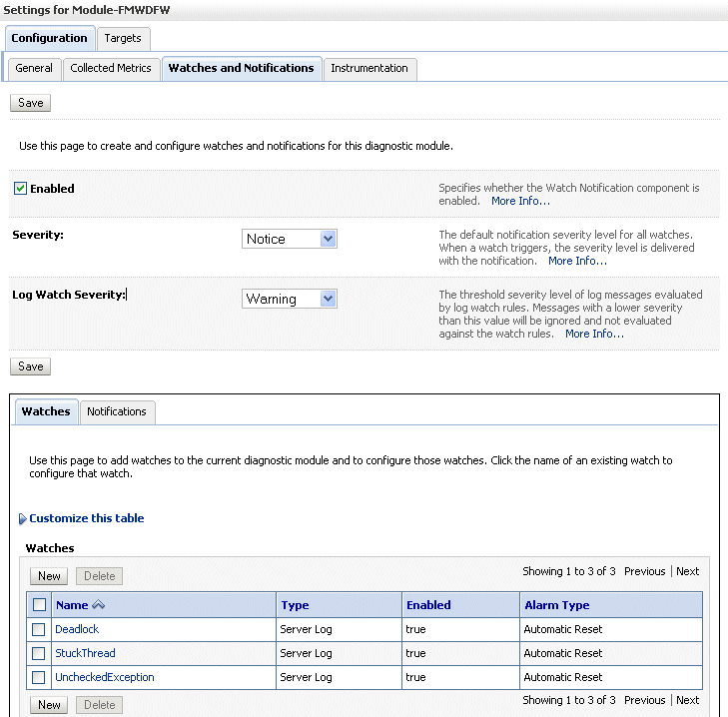
Task: Open the General tab
Action: [34, 68]
